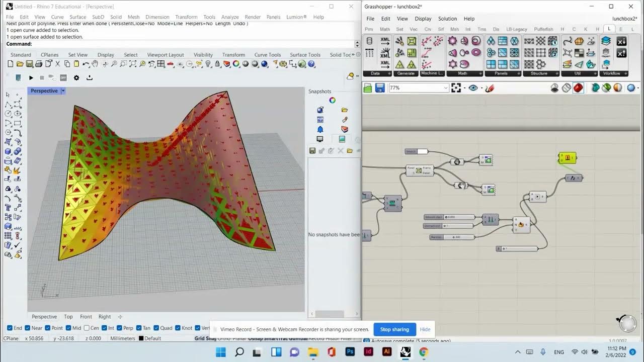Open the Analyze menu in Rhino
644x362 pixels.
(x=230, y=17)
